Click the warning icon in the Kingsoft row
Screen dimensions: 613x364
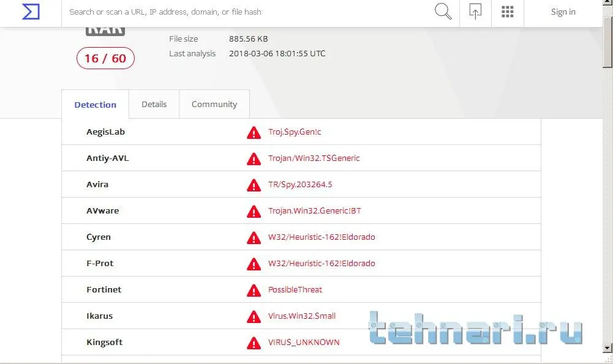tap(254, 343)
